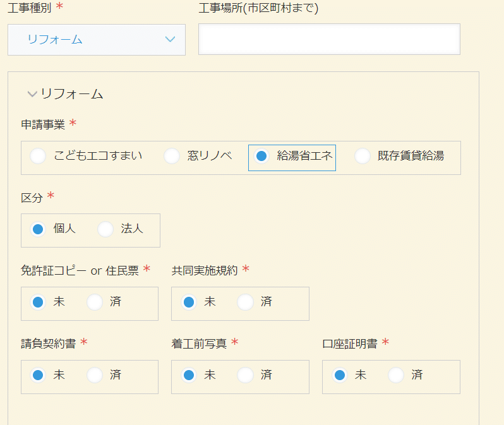The image size is (504, 425).
Task: Select 給湯省エネ radio option
Action: click(261, 156)
